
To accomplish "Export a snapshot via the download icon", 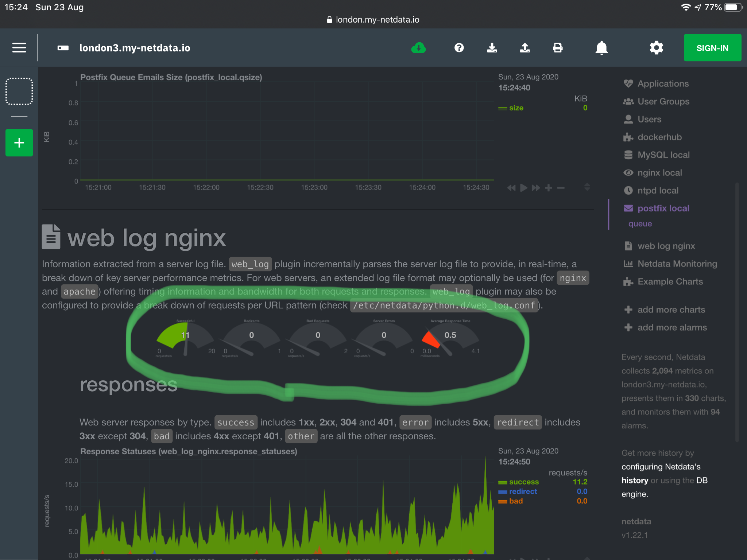I will [x=492, y=48].
